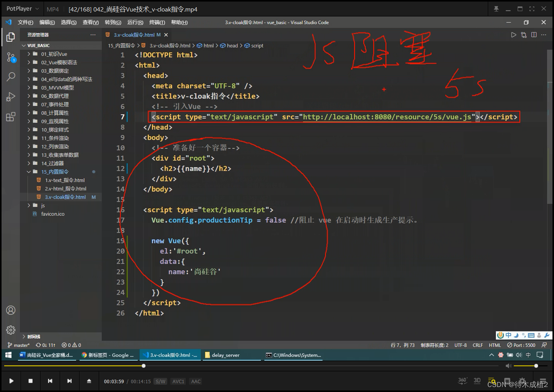554x392 pixels.
Task: Click the HTML language mode in status bar
Action: point(495,345)
